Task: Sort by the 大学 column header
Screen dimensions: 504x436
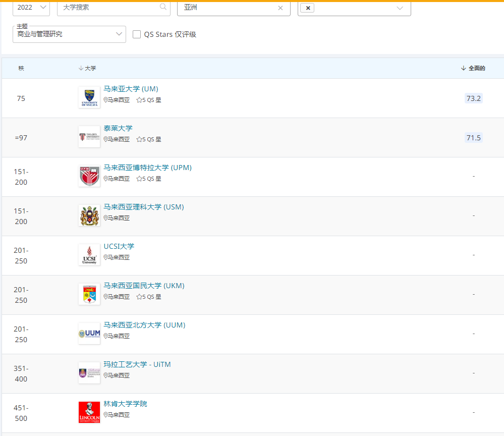Action: tap(87, 68)
